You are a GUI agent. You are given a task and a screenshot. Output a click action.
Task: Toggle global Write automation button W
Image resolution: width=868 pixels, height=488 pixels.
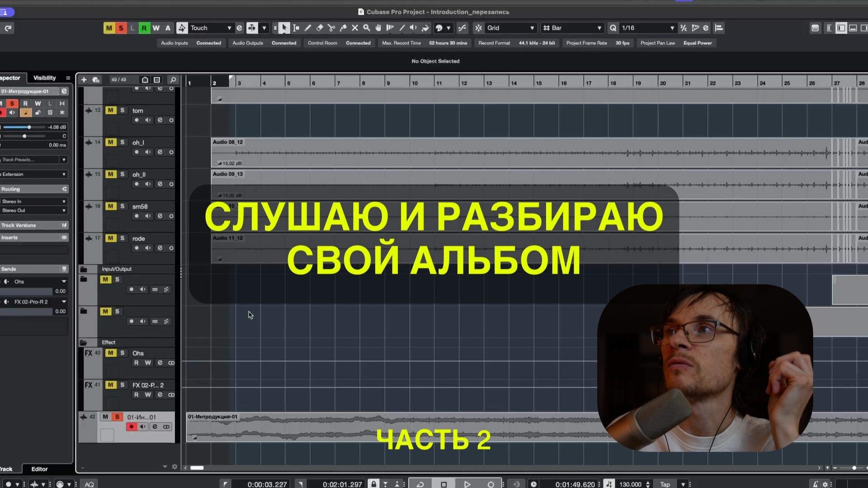156,28
